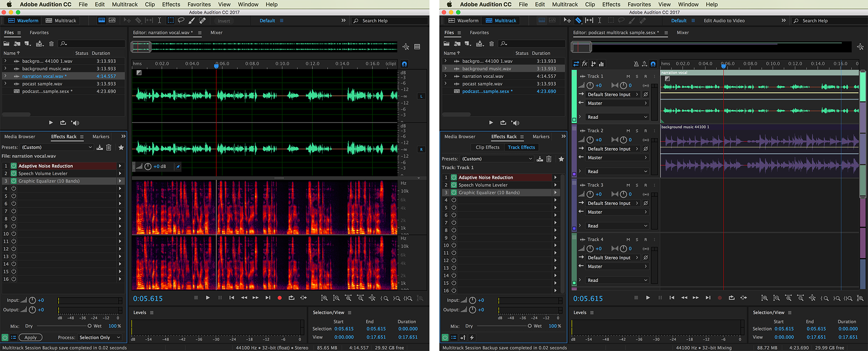This screenshot has width=868, height=351.
Task: Save Effects Rack preset icon in left window
Action: pyautogui.click(x=99, y=147)
